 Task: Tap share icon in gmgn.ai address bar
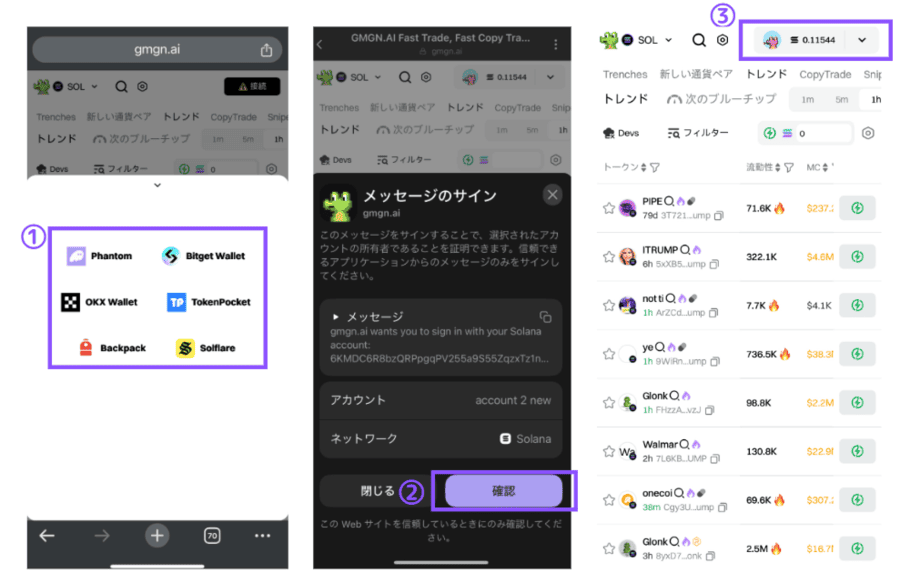point(266,50)
